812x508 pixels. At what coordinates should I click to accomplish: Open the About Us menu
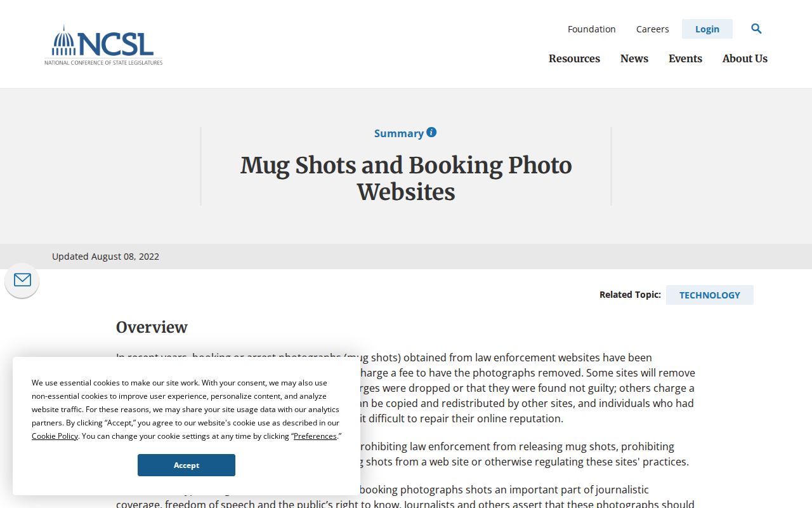(745, 58)
